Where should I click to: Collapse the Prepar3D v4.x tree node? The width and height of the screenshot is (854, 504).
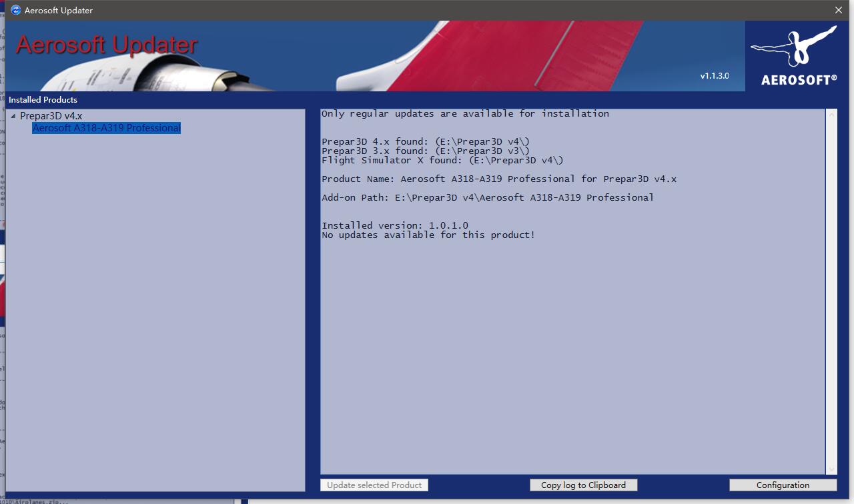coord(13,116)
